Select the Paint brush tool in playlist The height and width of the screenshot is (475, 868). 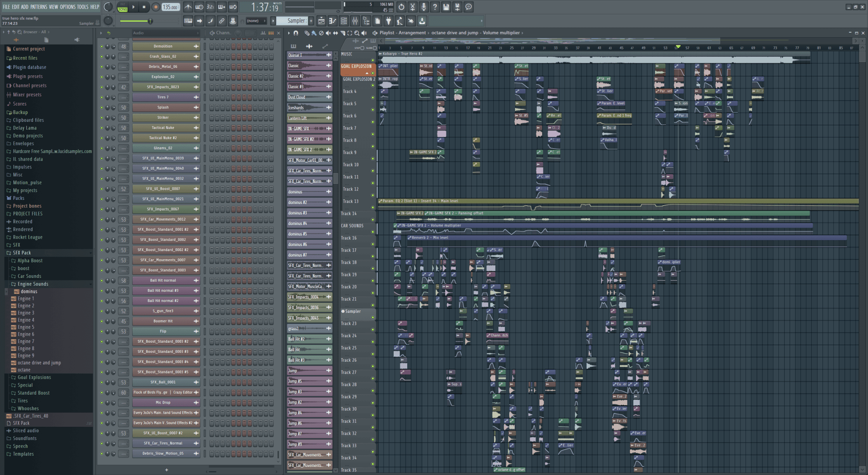314,33
